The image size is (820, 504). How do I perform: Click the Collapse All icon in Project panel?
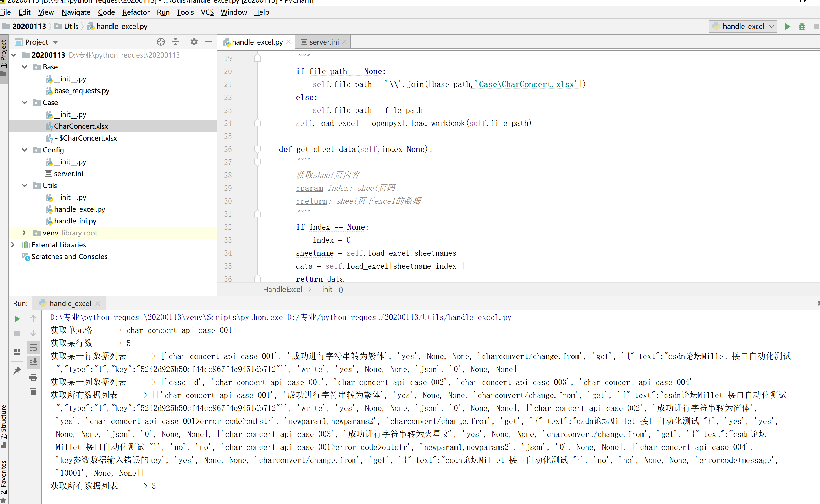(176, 42)
